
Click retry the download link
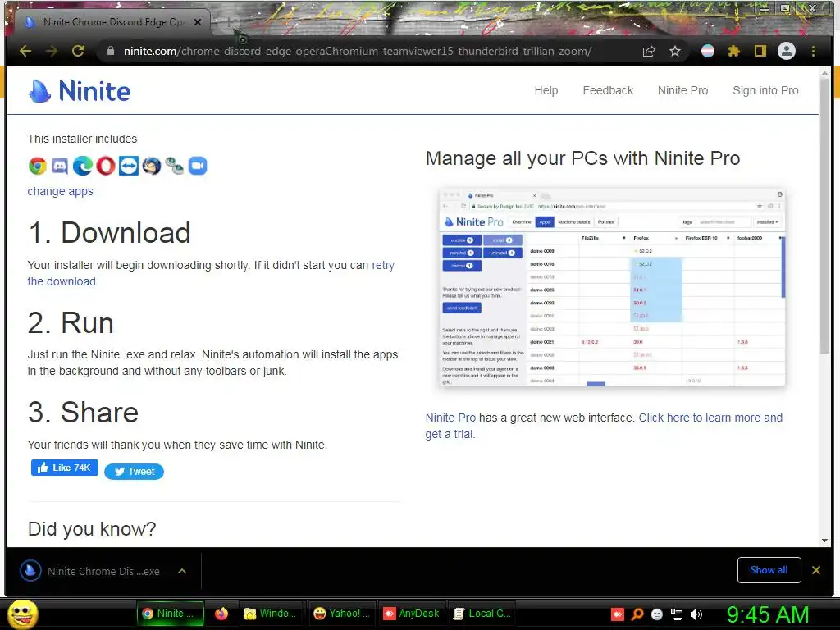(383, 265)
